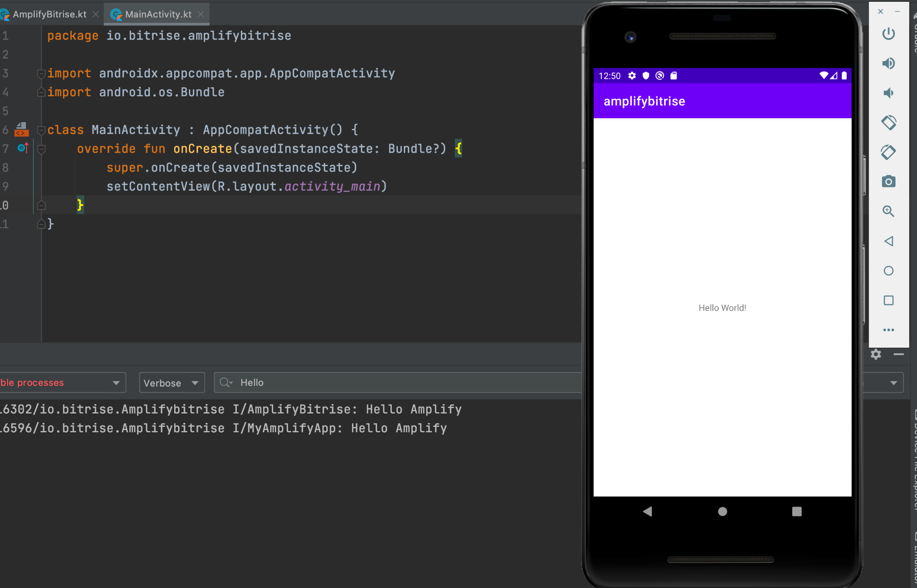Open emulator extended controls (three dots)

(888, 330)
